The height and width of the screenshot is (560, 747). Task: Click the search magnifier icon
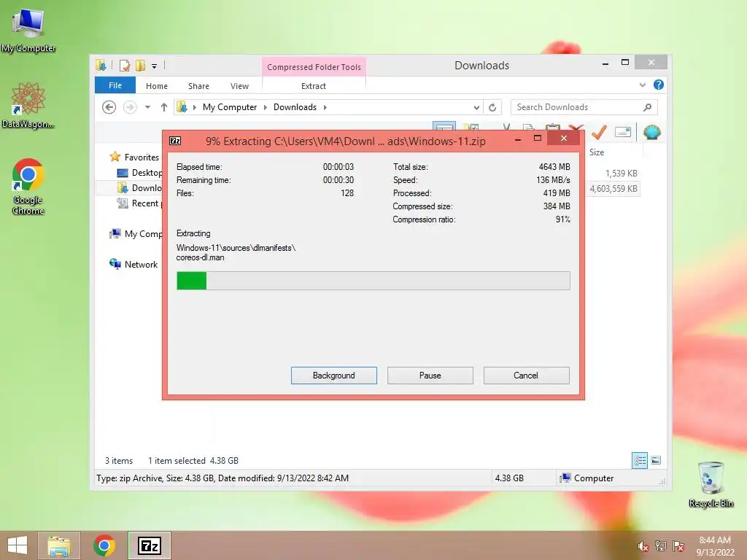647,107
